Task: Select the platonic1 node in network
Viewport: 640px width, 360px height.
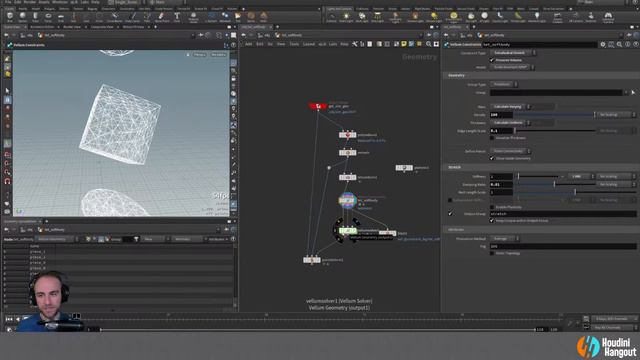Action: tap(404, 167)
